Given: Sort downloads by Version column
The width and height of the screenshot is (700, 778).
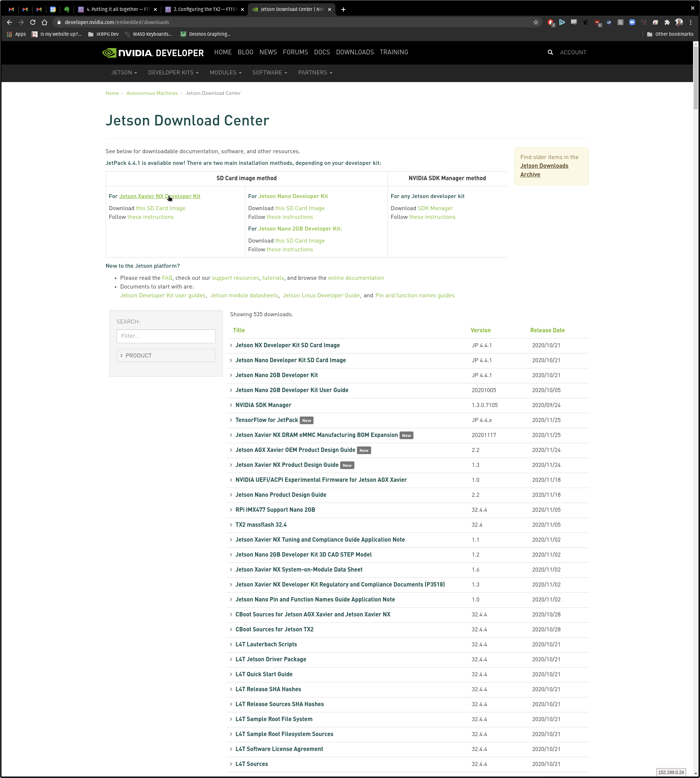Looking at the screenshot, I should click(481, 330).
